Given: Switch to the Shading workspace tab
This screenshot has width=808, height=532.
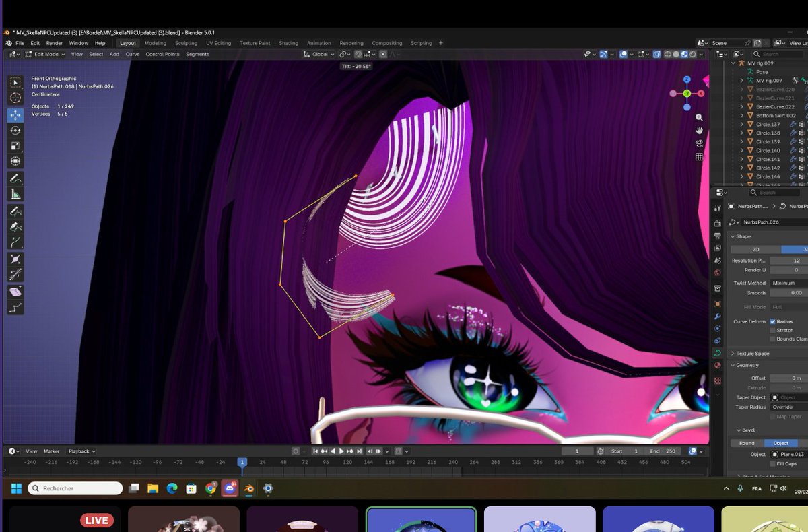Looking at the screenshot, I should (x=288, y=42).
